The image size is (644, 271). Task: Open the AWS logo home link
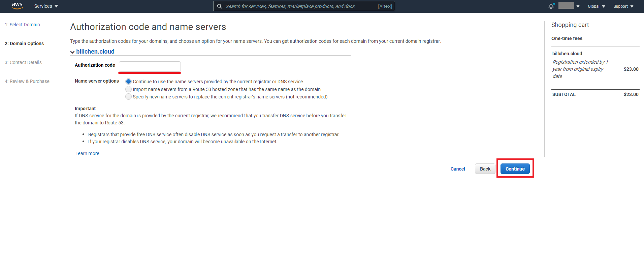17,6
